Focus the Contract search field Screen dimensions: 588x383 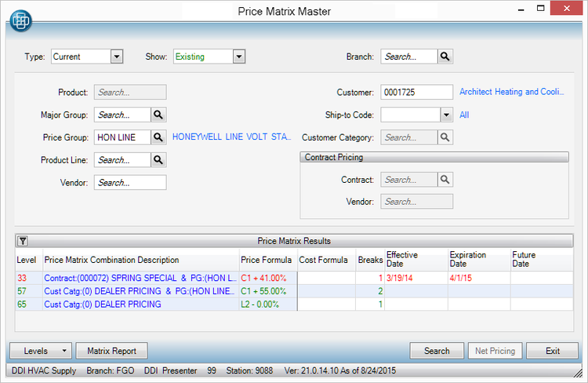409,180
